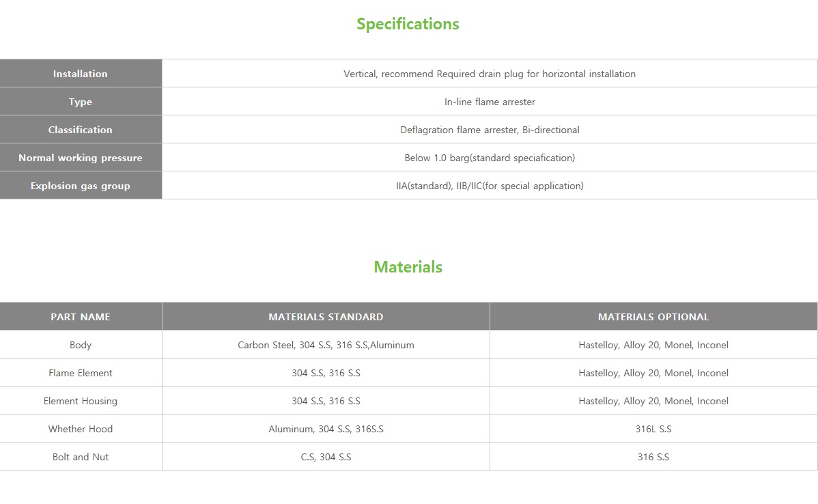This screenshot has width=818, height=504.
Task: Click the Specifications heading
Action: tap(408, 24)
